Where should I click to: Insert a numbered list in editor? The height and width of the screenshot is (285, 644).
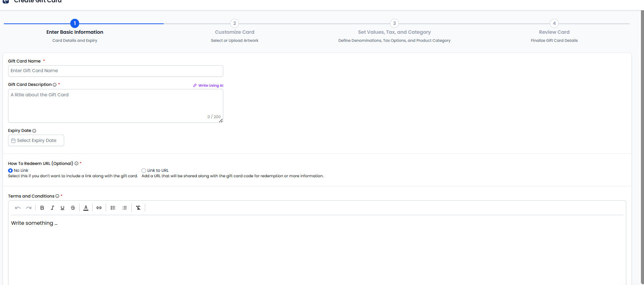[x=124, y=208]
